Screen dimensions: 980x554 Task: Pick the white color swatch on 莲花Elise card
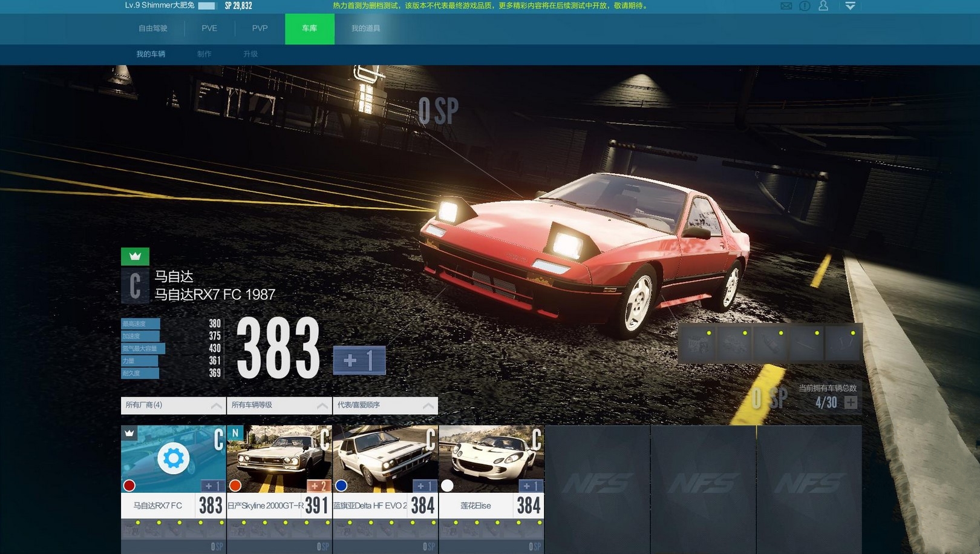click(x=447, y=486)
